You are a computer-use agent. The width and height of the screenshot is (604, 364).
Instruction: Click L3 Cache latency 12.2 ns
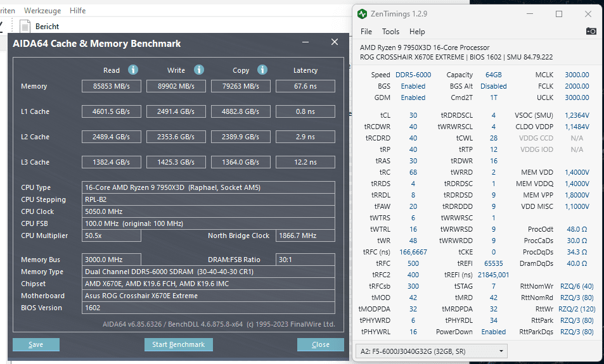click(305, 163)
